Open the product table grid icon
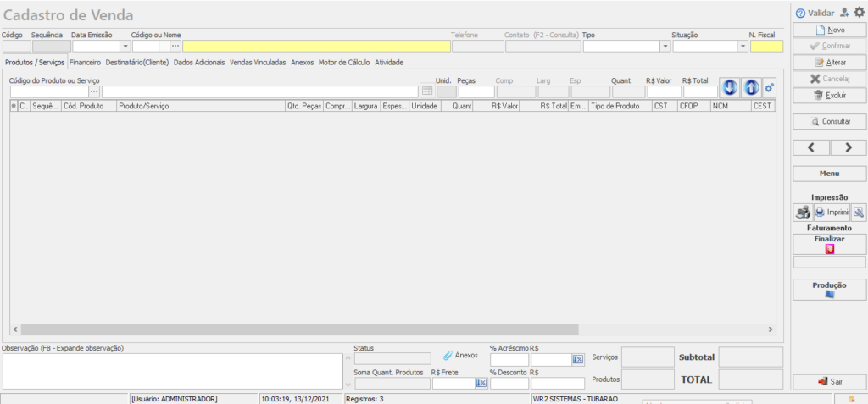The width and height of the screenshot is (868, 404). click(427, 91)
